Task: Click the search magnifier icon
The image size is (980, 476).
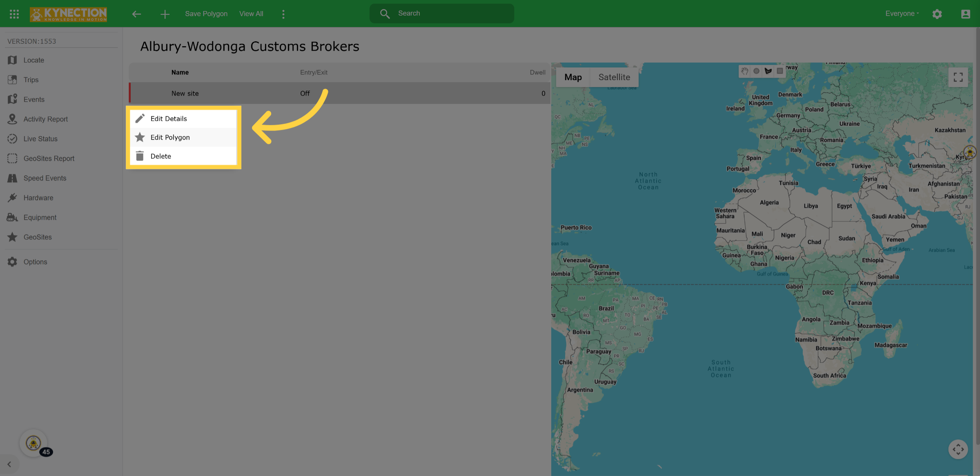Action: [x=385, y=14]
